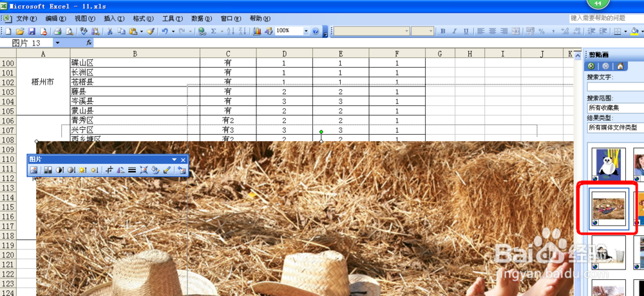
Task: Toggle Bold formatting
Action: tap(443, 31)
